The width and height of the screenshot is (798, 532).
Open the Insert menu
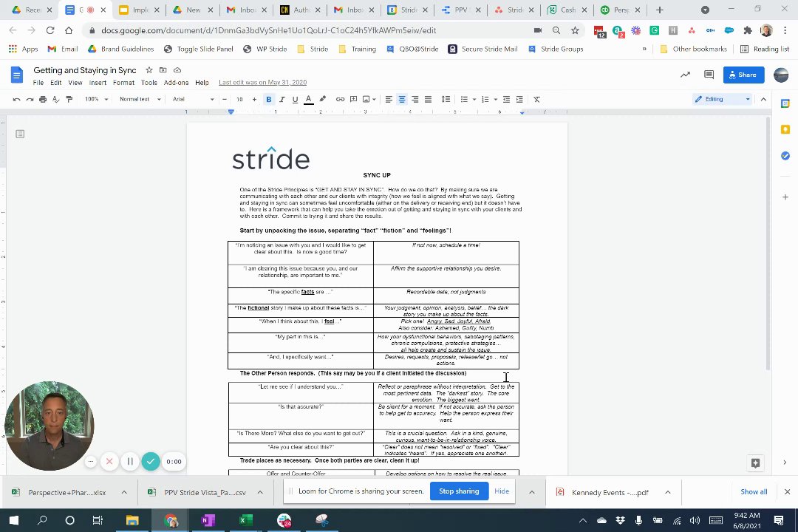(x=98, y=83)
